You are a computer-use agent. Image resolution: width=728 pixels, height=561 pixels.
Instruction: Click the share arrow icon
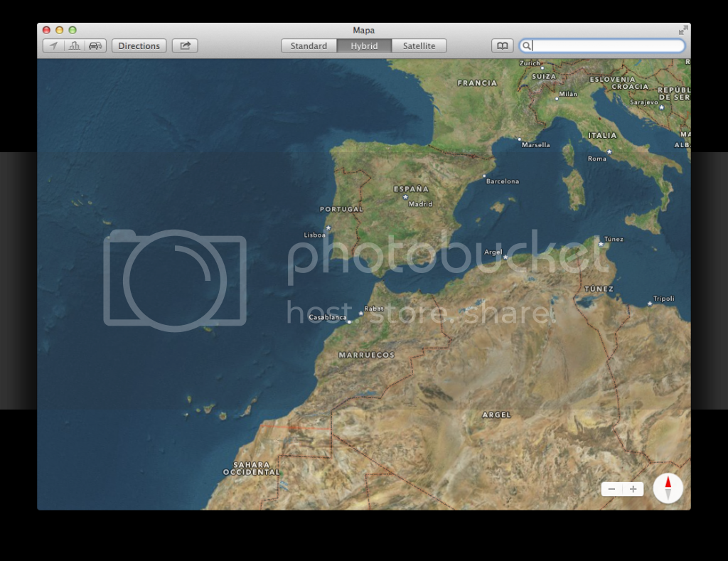coord(186,46)
